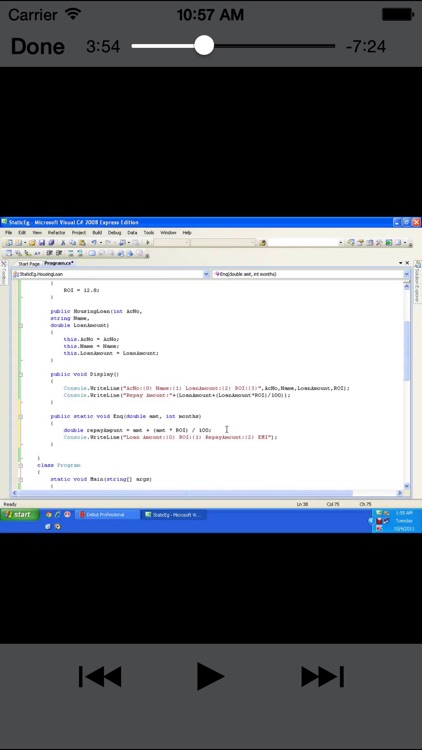
Task: Click the playback scrubber knob at 3:54
Action: pos(204,46)
